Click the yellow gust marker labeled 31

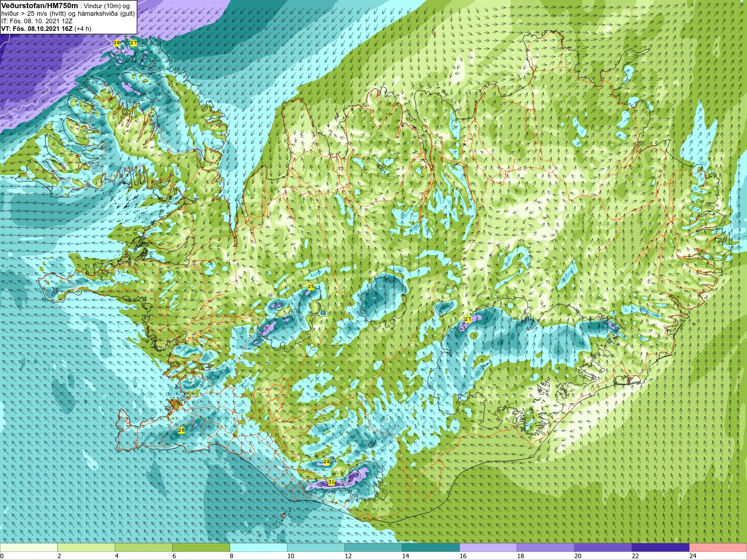[331, 482]
